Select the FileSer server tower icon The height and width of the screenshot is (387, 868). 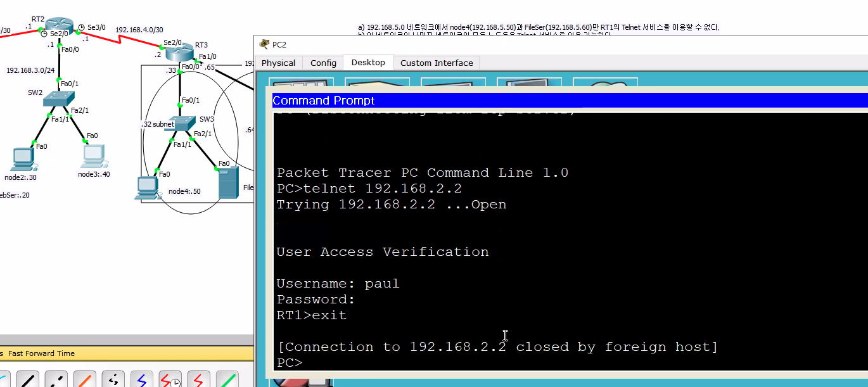click(x=228, y=183)
